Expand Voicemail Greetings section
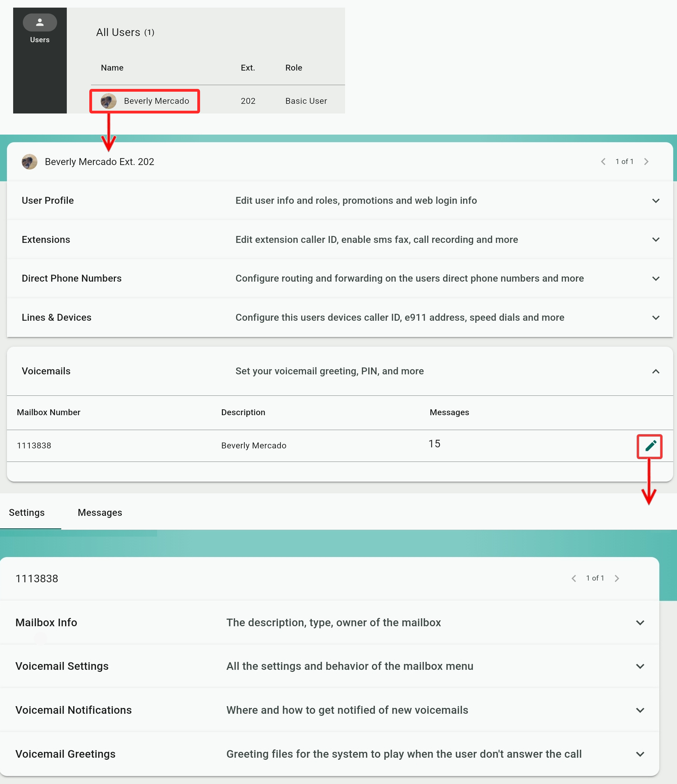 640,754
